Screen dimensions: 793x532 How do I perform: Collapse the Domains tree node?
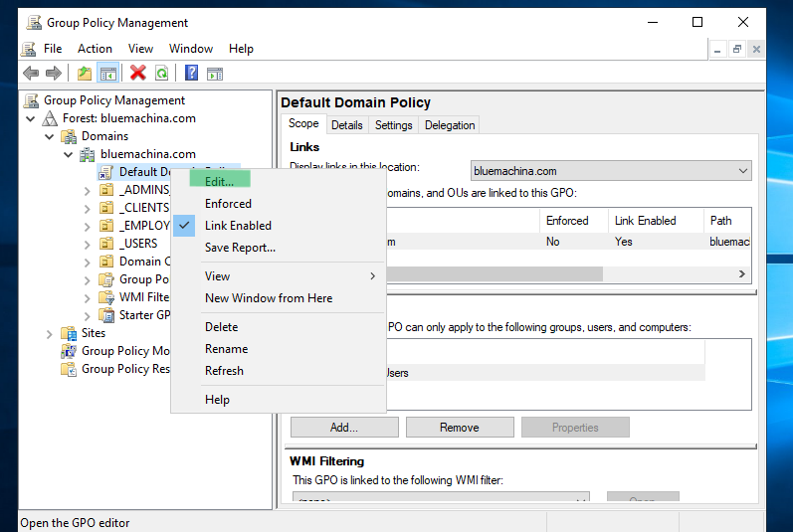(50, 136)
